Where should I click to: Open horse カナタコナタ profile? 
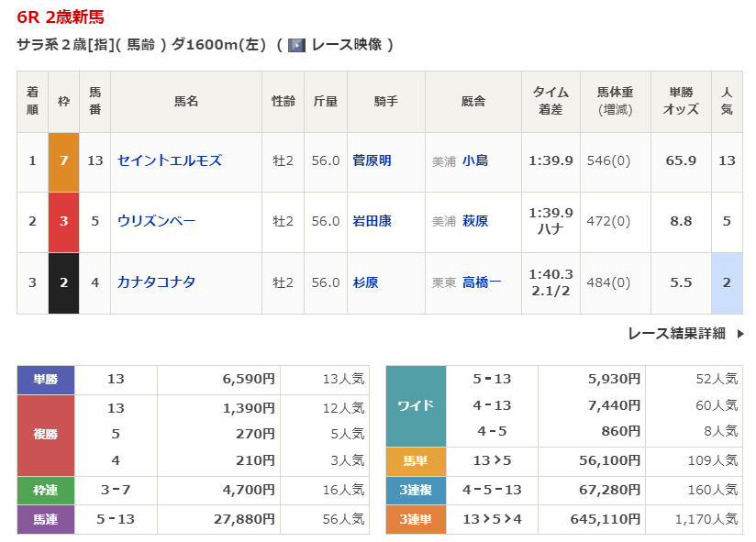[x=157, y=282]
